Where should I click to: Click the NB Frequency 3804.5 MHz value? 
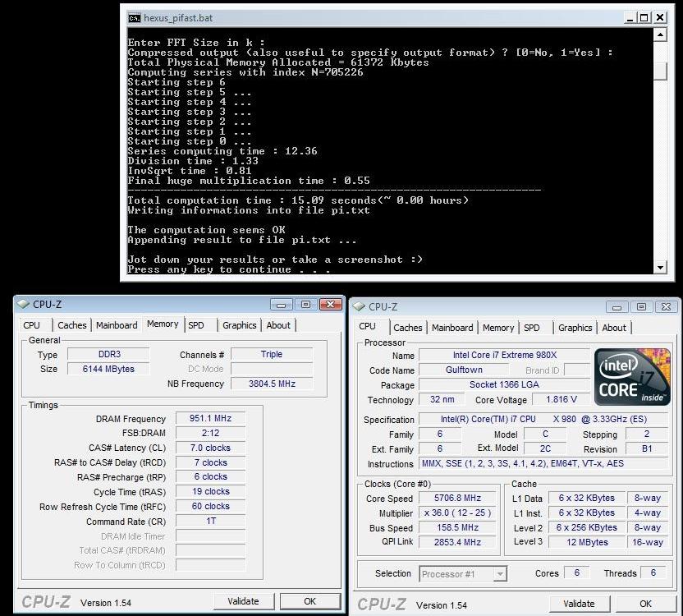click(x=272, y=384)
